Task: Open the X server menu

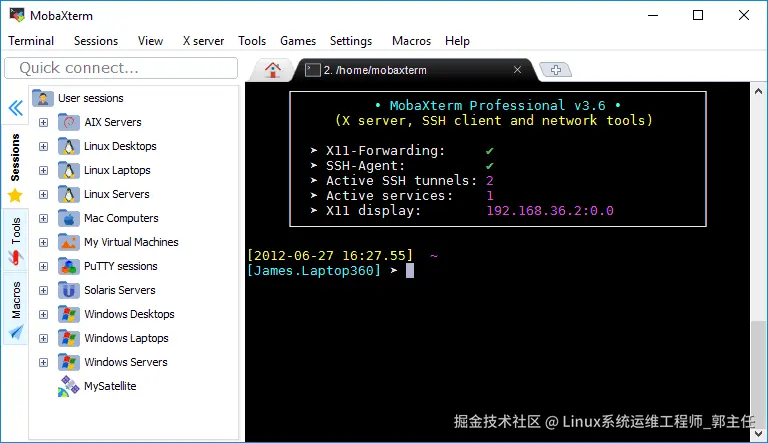Action: click(x=203, y=41)
